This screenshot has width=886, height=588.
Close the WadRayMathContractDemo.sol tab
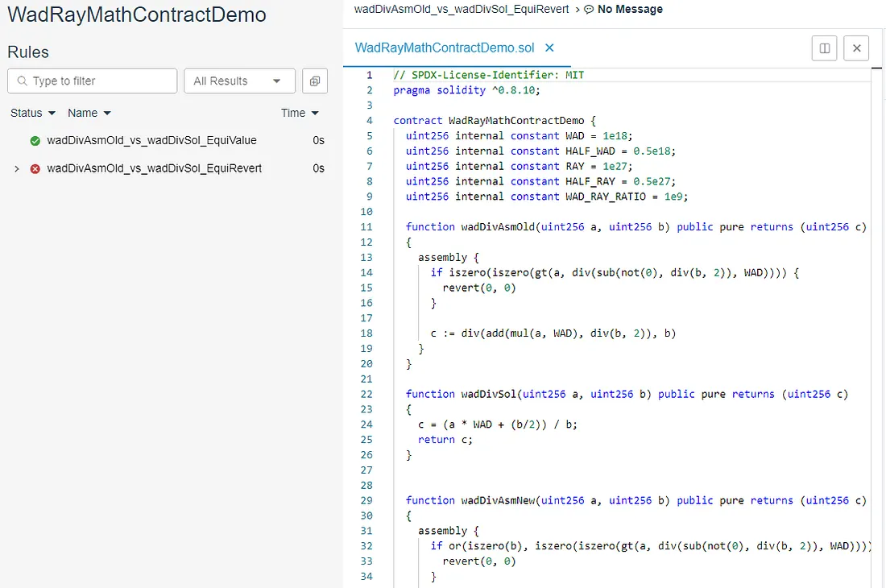pyautogui.click(x=550, y=48)
